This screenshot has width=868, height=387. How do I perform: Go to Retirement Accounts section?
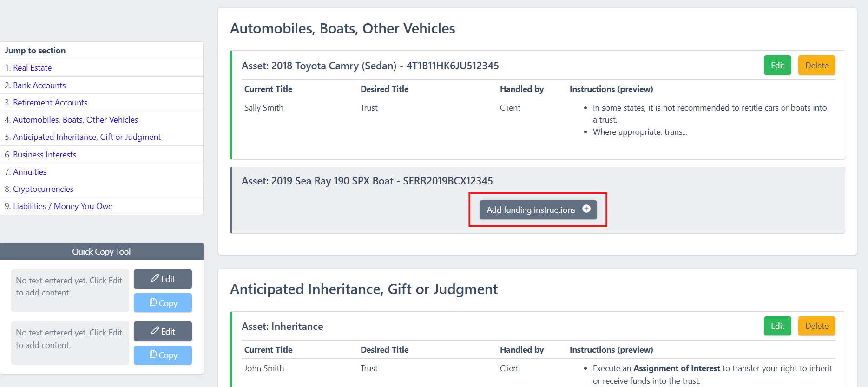pyautogui.click(x=50, y=103)
